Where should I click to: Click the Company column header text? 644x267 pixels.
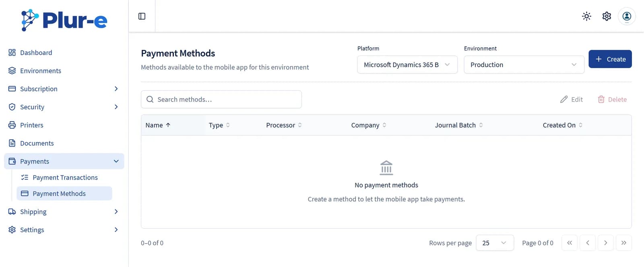(365, 125)
